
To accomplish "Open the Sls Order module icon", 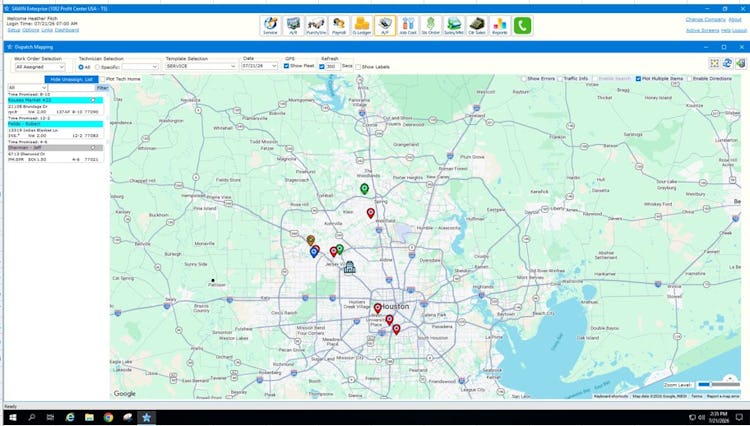I will click(430, 25).
